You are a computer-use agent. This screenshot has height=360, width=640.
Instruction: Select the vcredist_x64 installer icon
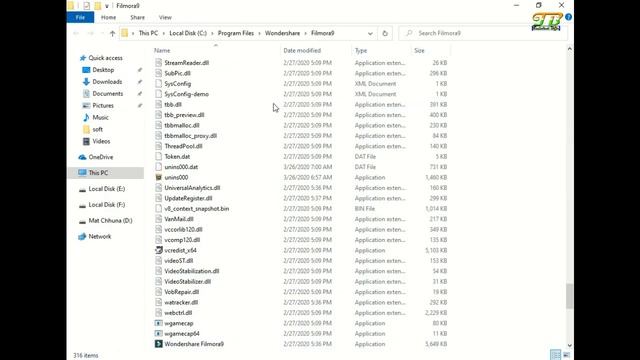coord(158,250)
